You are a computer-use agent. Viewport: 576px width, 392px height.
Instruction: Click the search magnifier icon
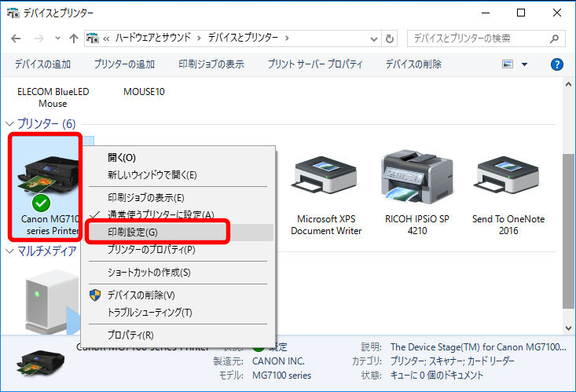[554, 38]
